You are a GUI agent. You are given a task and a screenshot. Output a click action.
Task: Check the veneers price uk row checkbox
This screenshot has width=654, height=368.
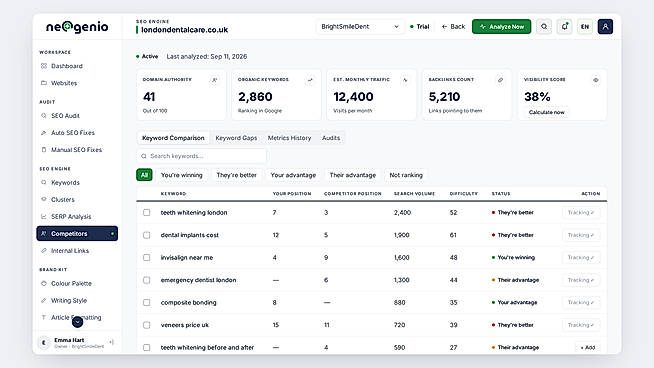146,325
